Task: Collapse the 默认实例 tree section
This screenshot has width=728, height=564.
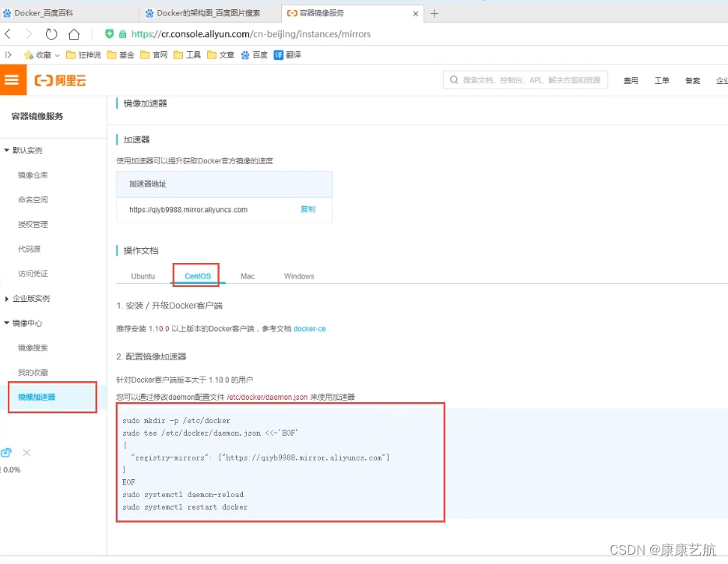Action: click(6, 150)
